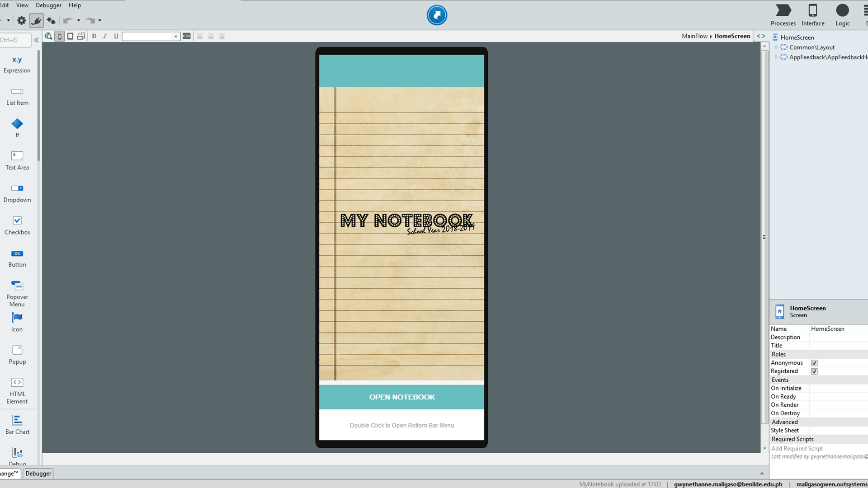
Task: Toggle the Anonymous role checkbox
Action: pos(814,363)
